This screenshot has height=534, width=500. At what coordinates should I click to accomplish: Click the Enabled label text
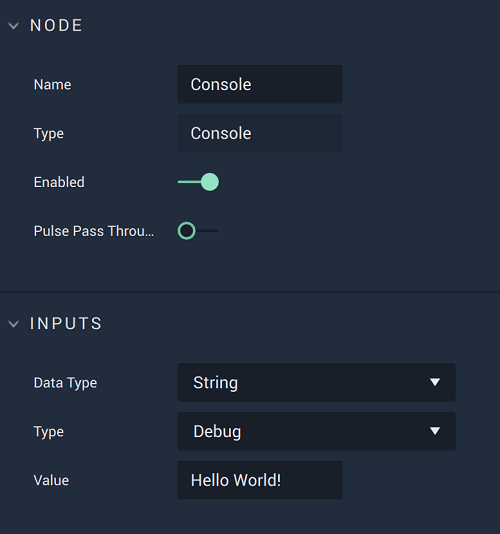[59, 182]
